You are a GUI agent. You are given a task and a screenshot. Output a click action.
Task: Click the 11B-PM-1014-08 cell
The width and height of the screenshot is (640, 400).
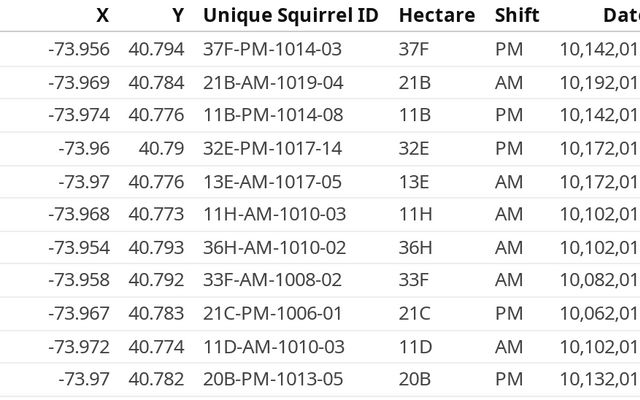[273, 115]
